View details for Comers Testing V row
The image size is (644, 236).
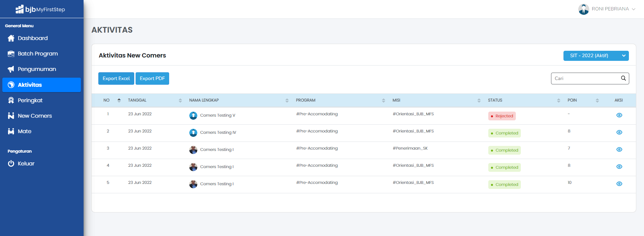619,115
